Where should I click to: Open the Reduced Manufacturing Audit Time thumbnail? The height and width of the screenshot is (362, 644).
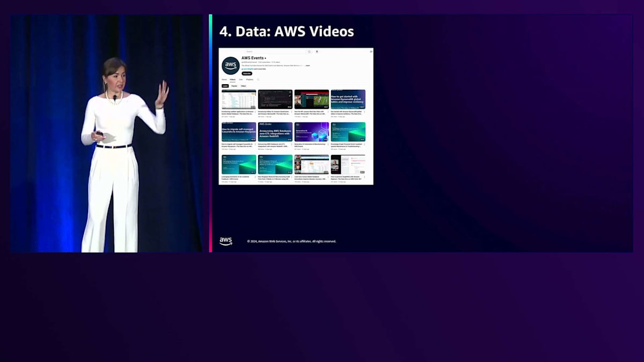tap(275, 165)
